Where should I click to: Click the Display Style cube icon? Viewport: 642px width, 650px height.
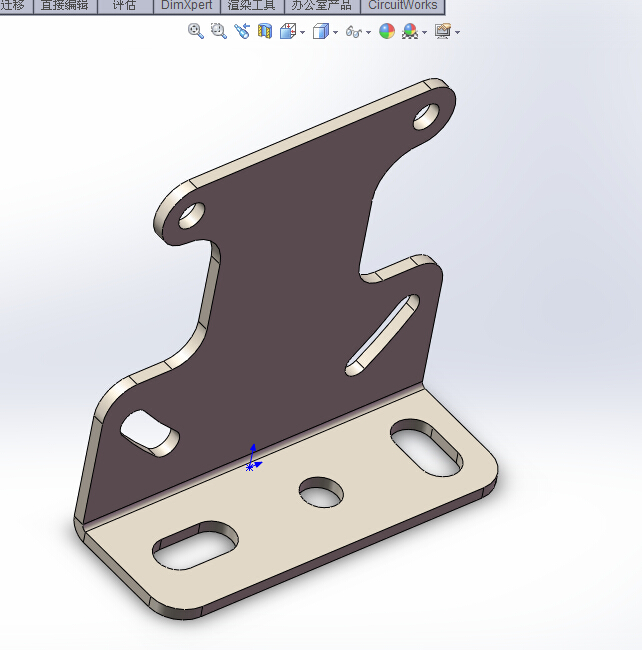pos(321,31)
